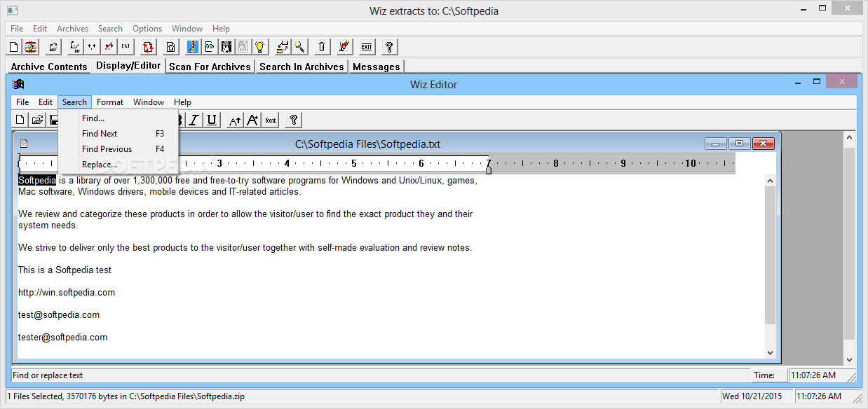Screen dimensions: 868x409
Task: Switch to the Search In Archives tab
Action: coord(301,67)
